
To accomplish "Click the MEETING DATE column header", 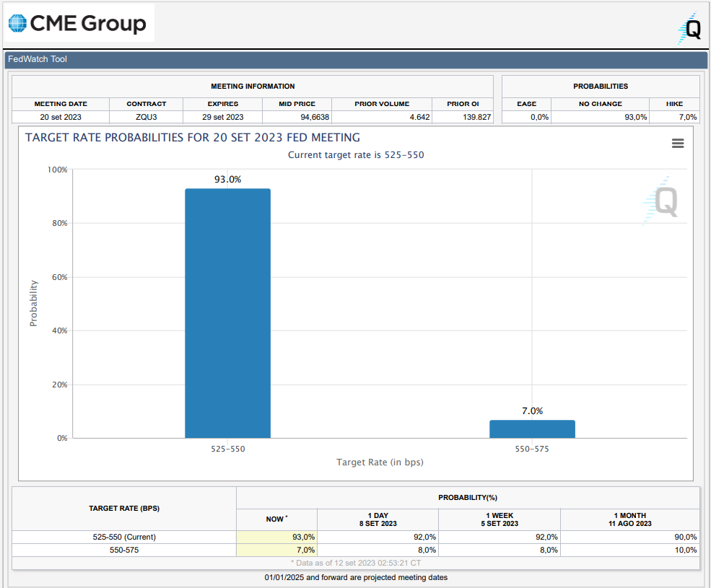I will coord(61,104).
